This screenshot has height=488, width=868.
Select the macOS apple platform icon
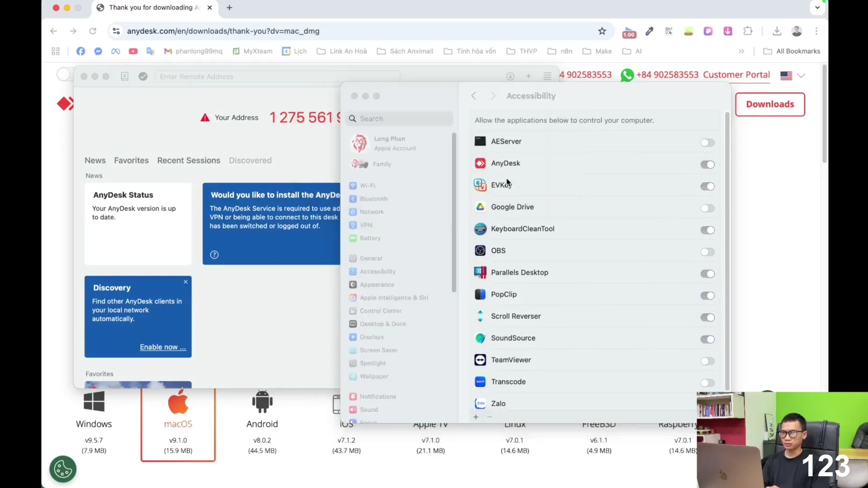(178, 401)
